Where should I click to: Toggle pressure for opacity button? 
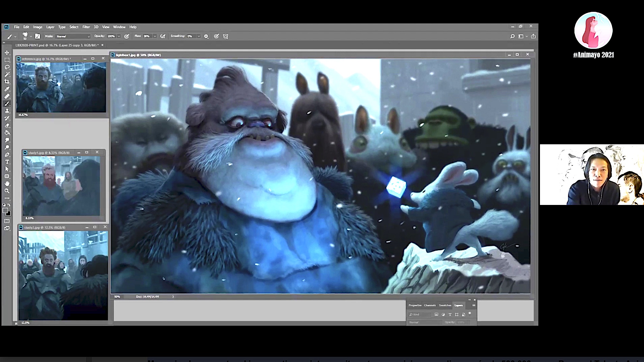click(127, 36)
